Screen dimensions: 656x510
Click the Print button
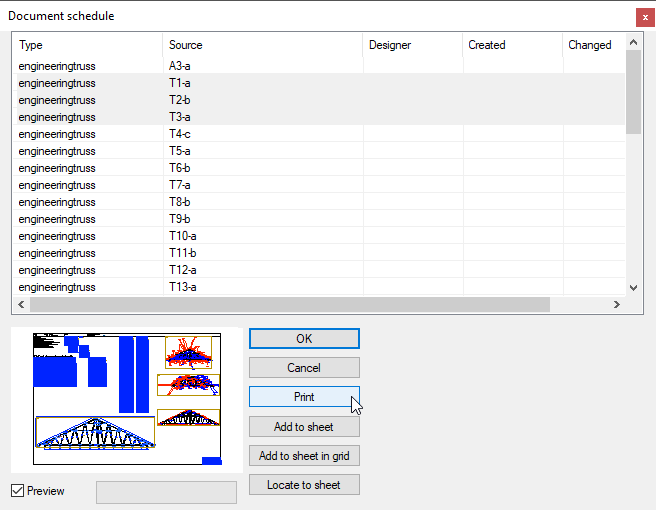click(x=304, y=397)
